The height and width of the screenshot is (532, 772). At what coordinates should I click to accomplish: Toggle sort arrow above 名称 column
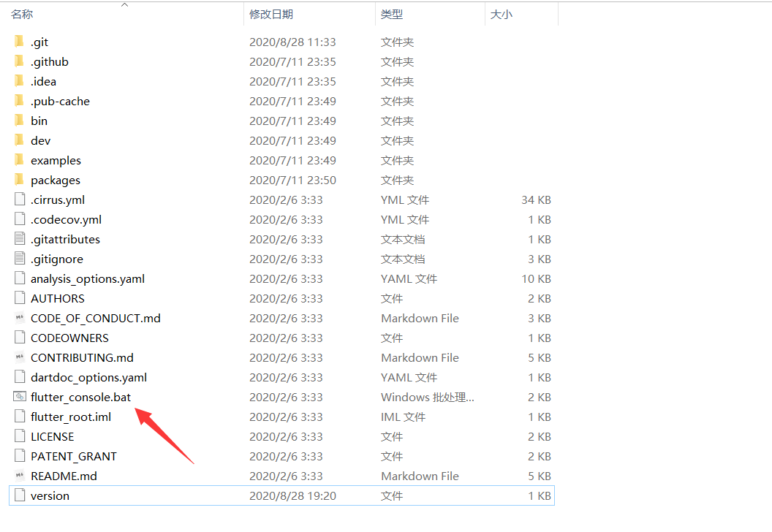coord(124,5)
